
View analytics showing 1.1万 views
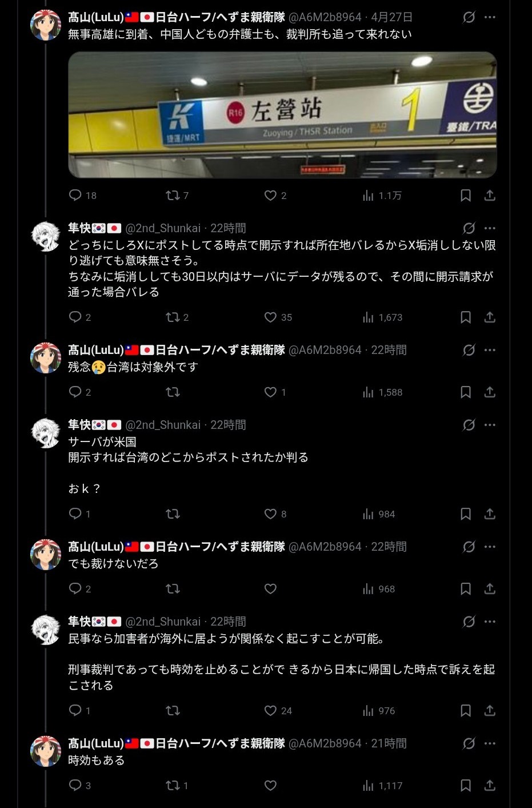click(382, 196)
